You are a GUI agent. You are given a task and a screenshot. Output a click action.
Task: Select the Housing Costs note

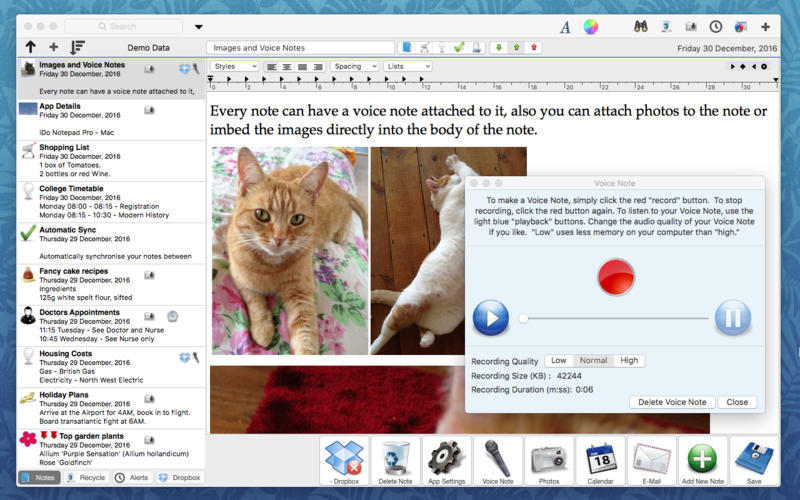pos(111,367)
